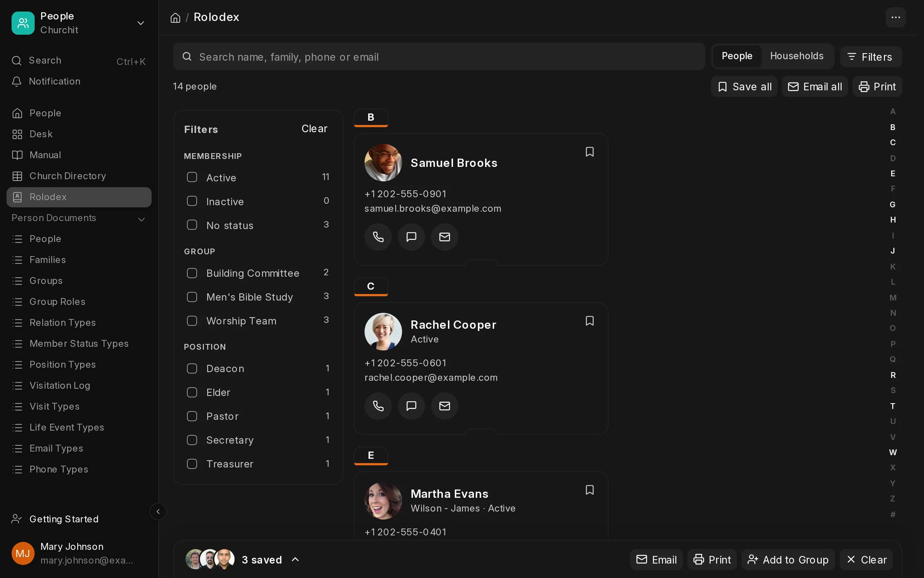Open Desk in the sidebar
Screen dimensions: 924x578
click(x=79, y=134)
